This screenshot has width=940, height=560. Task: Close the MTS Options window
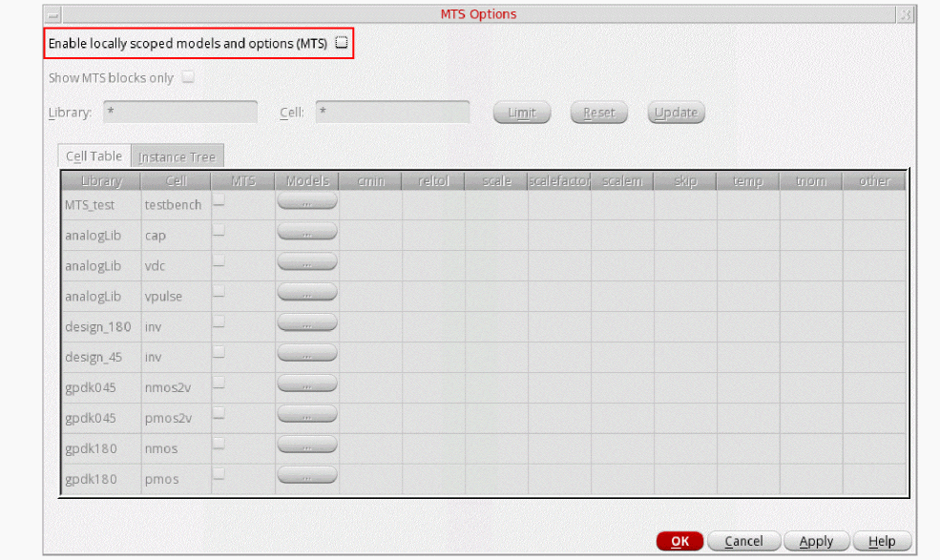click(x=906, y=14)
